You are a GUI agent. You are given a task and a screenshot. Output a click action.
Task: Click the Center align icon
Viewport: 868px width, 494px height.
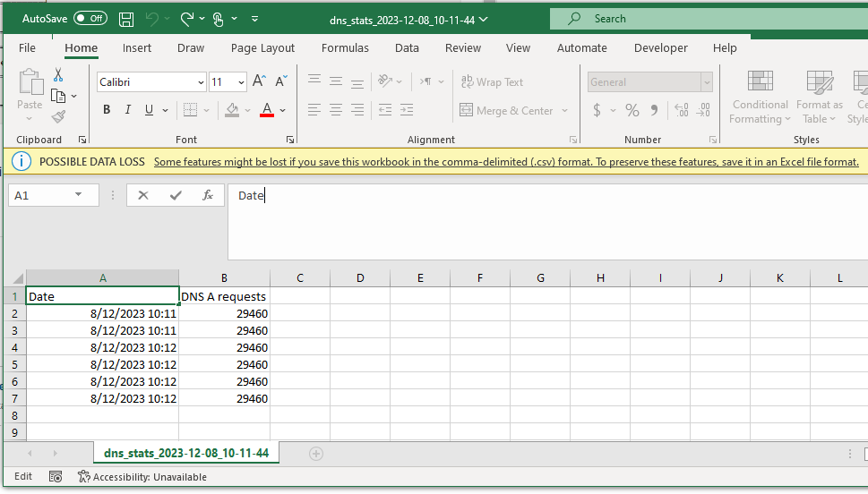click(336, 110)
